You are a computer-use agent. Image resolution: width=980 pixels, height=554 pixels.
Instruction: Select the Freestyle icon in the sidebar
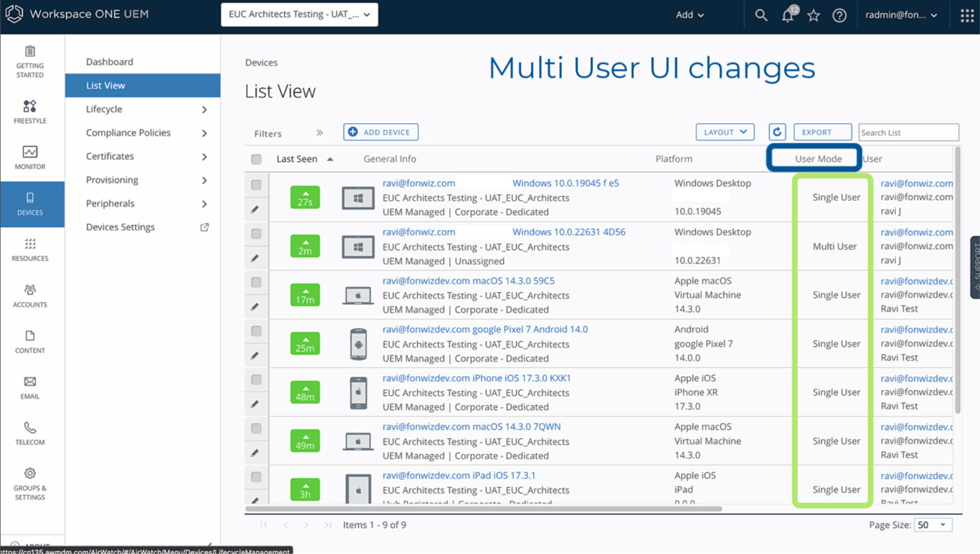(30, 112)
